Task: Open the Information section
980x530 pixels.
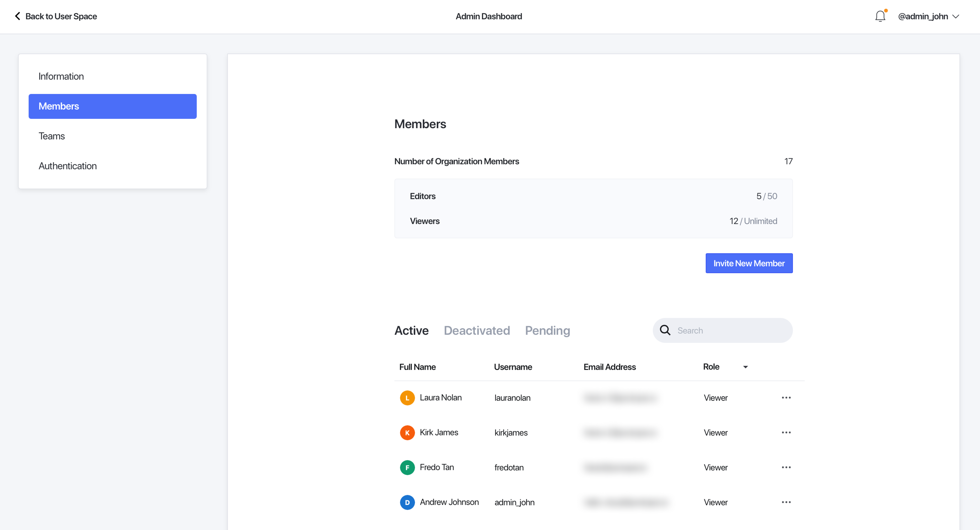Action: tap(113, 76)
